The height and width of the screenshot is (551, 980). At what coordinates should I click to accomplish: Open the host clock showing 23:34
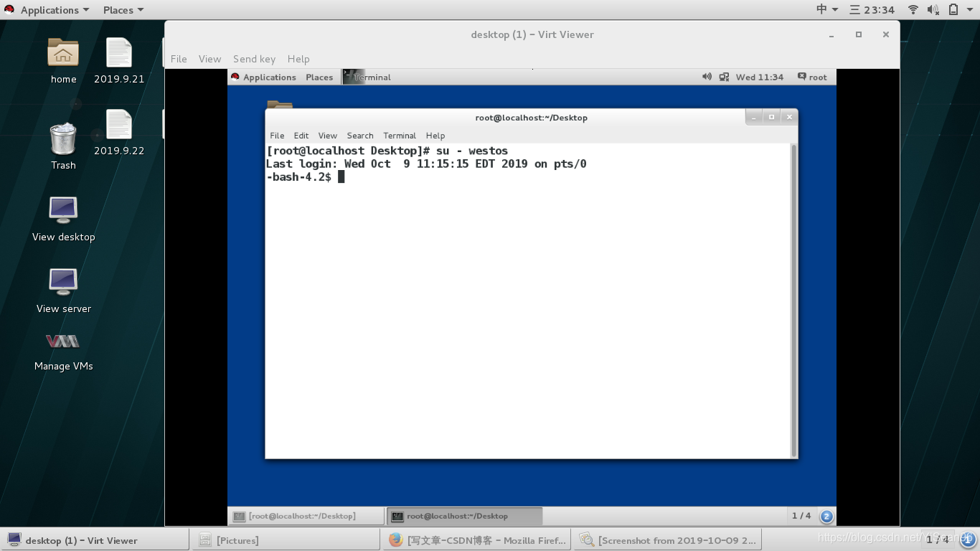(x=872, y=9)
